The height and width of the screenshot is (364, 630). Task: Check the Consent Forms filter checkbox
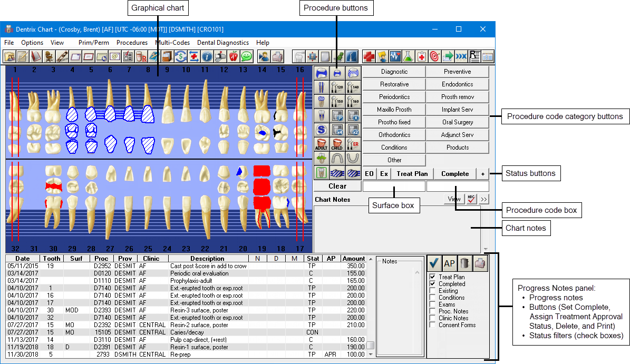tap(433, 324)
